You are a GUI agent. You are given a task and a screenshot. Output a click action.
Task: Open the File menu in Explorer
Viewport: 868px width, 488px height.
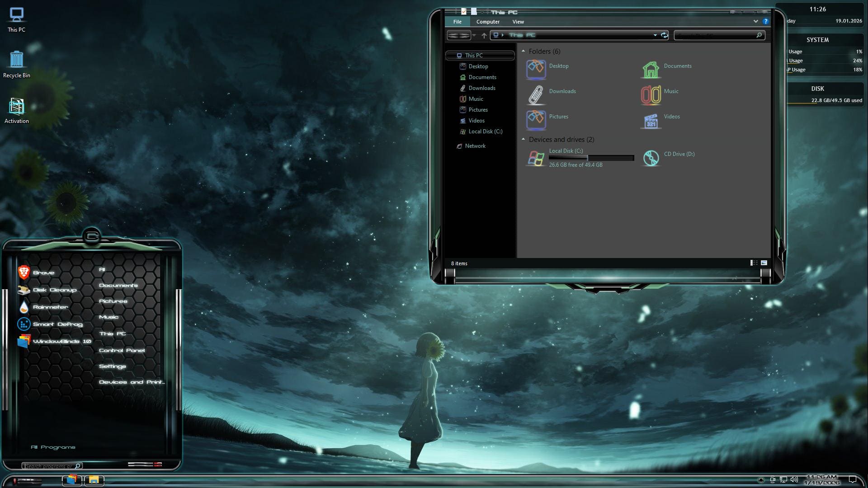pyautogui.click(x=458, y=22)
